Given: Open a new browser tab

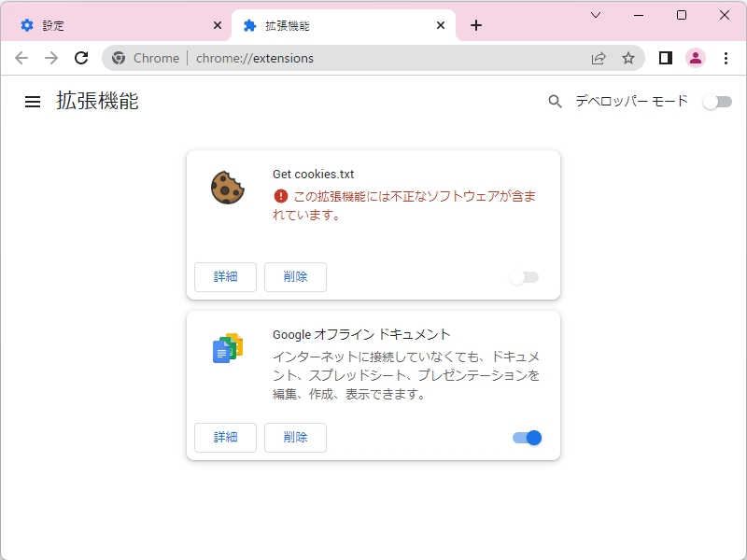Looking at the screenshot, I should [476, 25].
